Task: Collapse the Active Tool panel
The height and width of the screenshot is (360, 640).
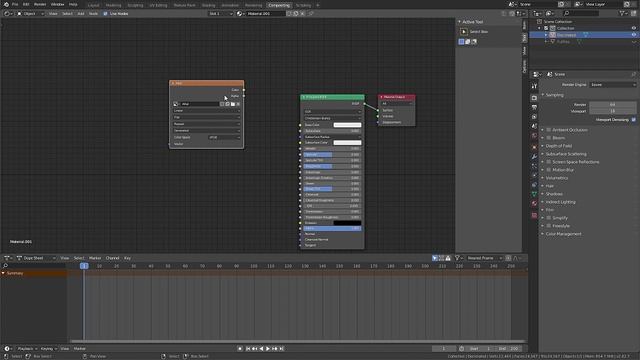Action: [x=460, y=22]
